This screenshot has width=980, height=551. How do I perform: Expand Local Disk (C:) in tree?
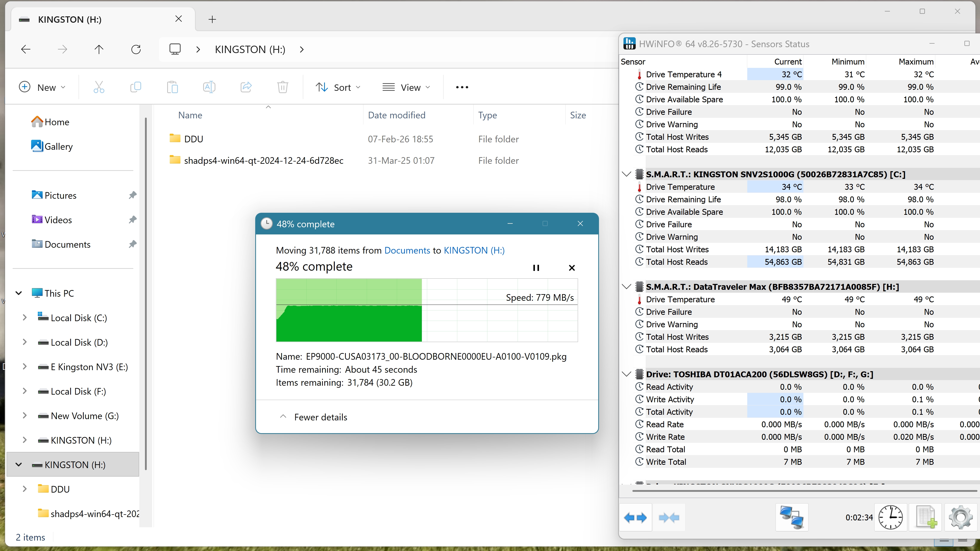25,318
